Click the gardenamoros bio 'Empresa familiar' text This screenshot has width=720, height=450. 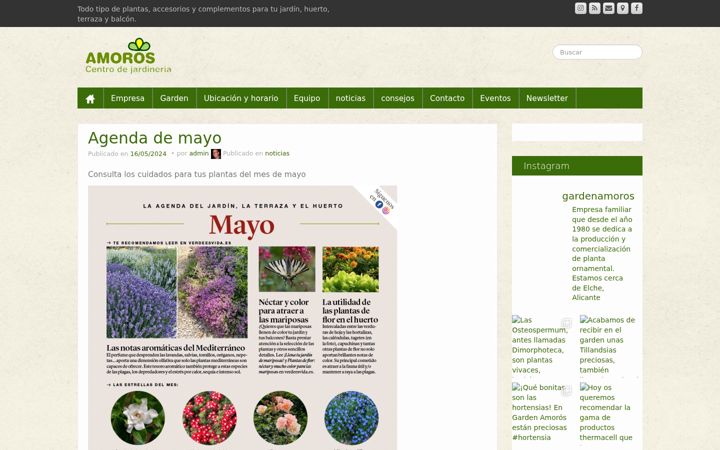click(602, 253)
